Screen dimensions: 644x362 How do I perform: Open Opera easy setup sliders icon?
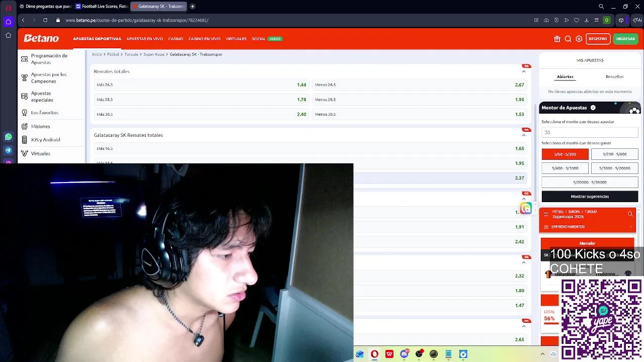click(x=597, y=20)
